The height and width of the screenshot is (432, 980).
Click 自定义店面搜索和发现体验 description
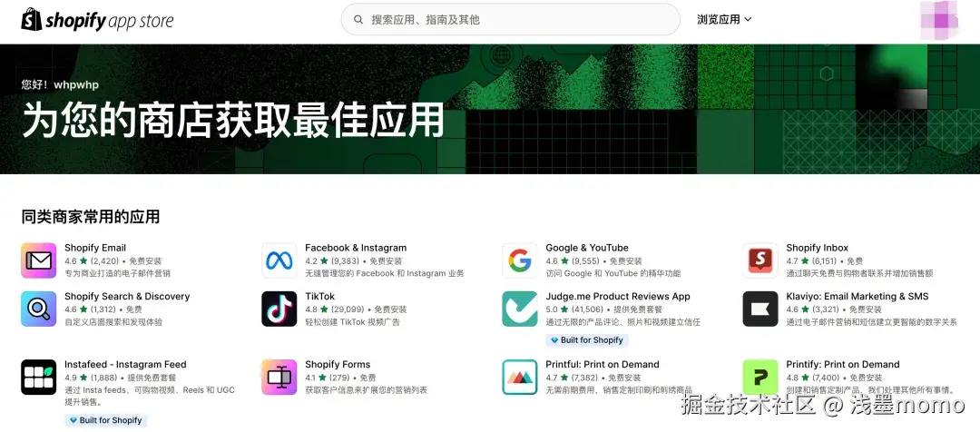113,322
